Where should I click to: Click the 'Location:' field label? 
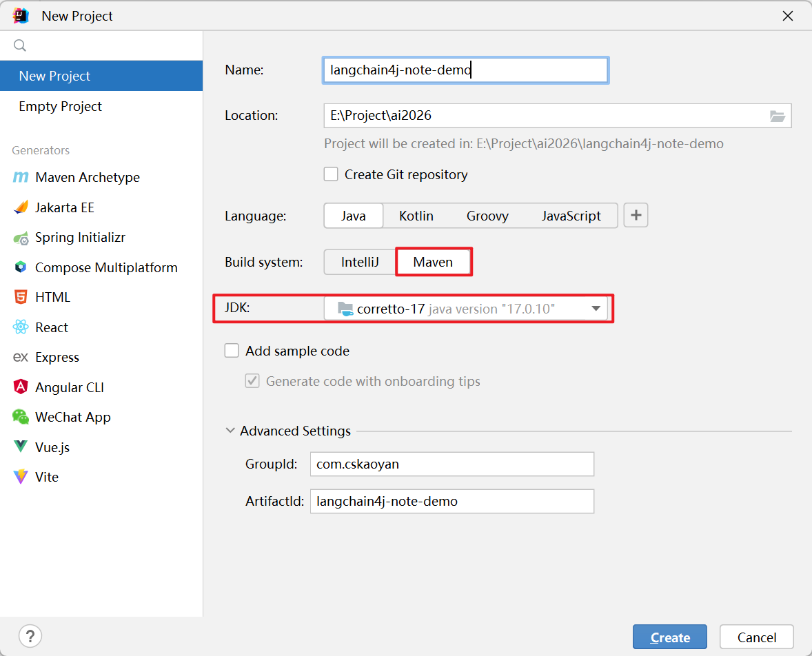pyautogui.click(x=251, y=116)
